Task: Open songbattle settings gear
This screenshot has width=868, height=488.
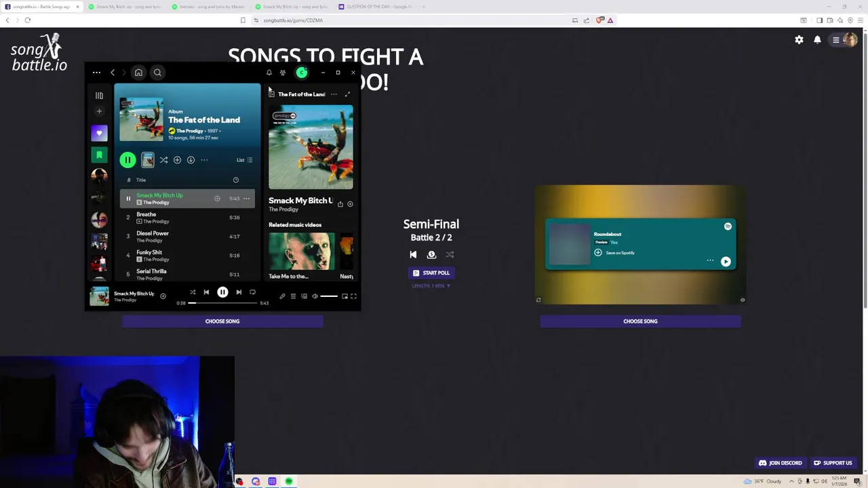Action: (799, 40)
